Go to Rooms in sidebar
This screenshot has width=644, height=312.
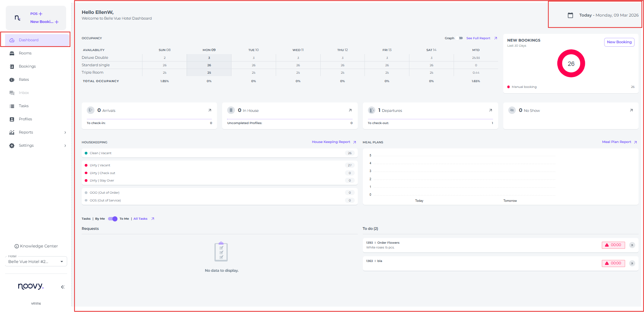pos(25,53)
